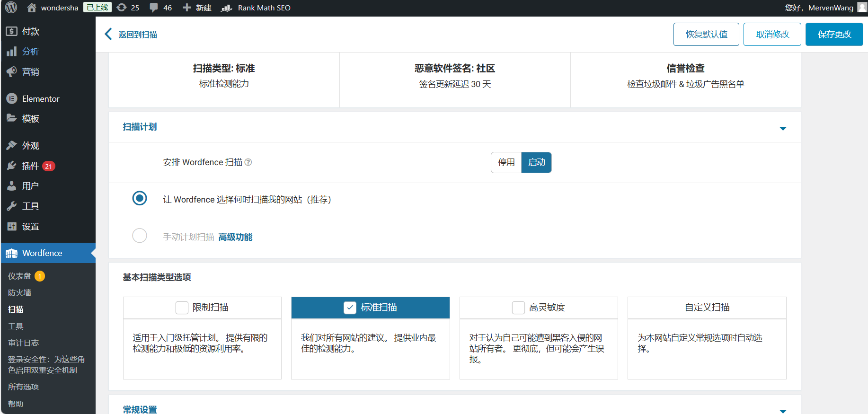Expand the 常规设置 section arrow
868x414 pixels.
point(783,411)
